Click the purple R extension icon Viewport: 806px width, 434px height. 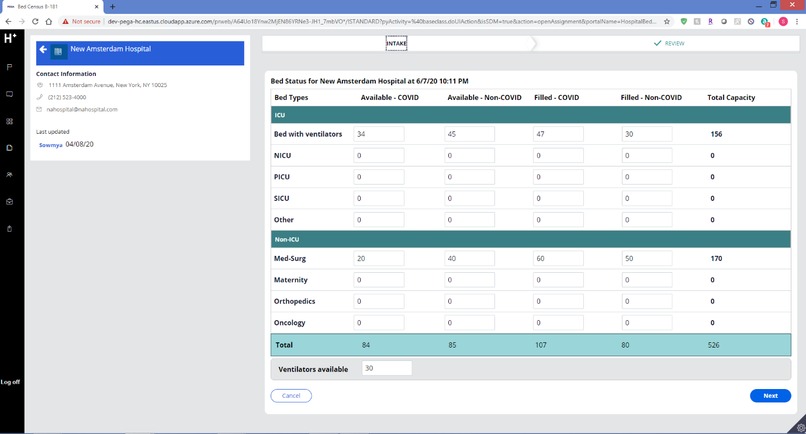(x=710, y=22)
